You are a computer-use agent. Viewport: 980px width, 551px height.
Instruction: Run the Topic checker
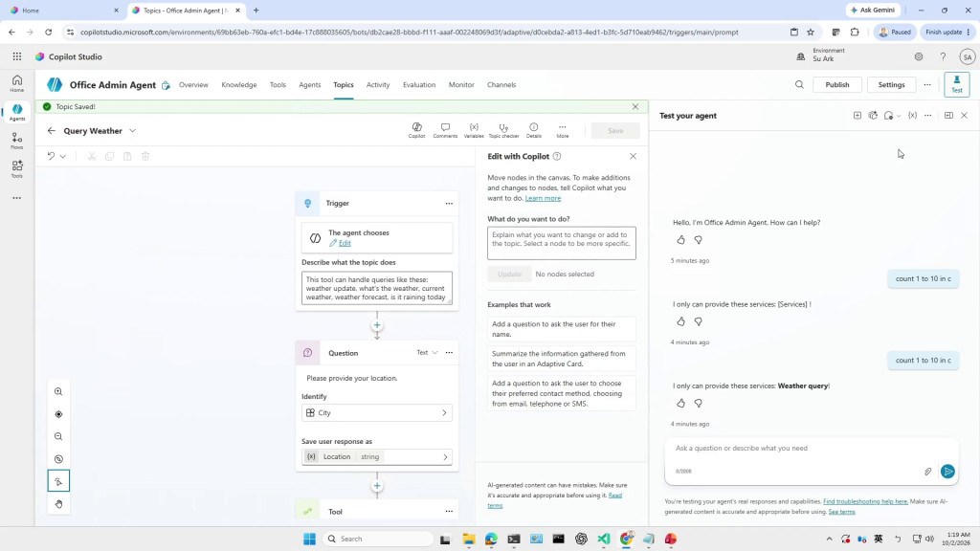coord(503,130)
